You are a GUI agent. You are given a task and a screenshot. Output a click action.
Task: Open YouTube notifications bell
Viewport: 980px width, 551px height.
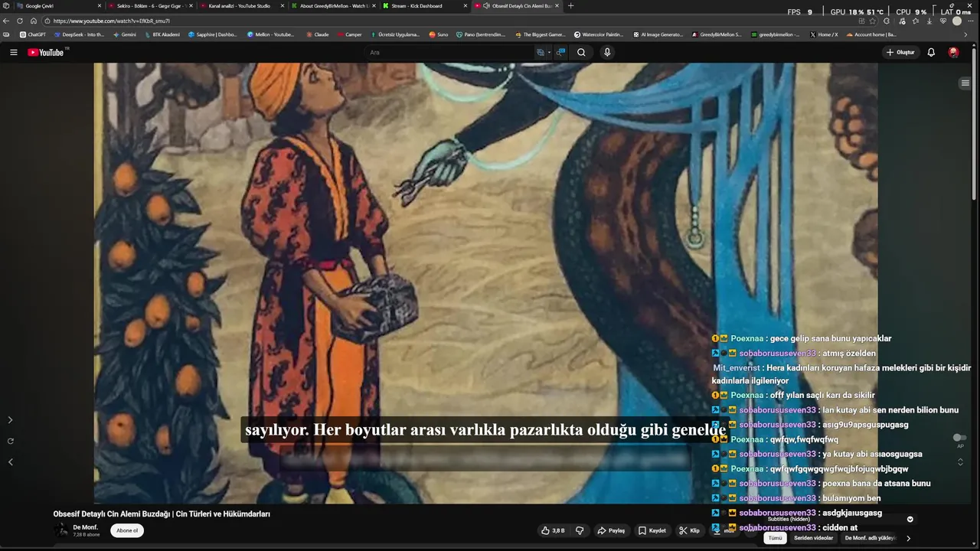[x=931, y=52]
